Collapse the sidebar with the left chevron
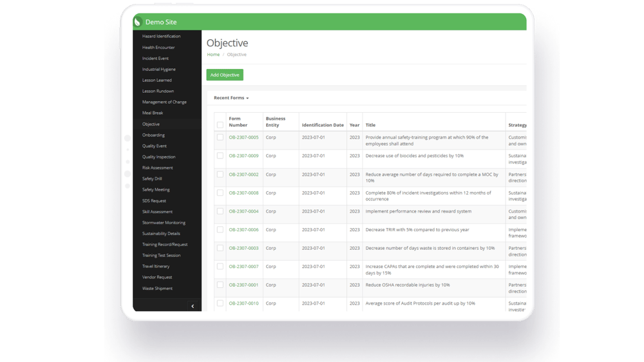 (193, 306)
